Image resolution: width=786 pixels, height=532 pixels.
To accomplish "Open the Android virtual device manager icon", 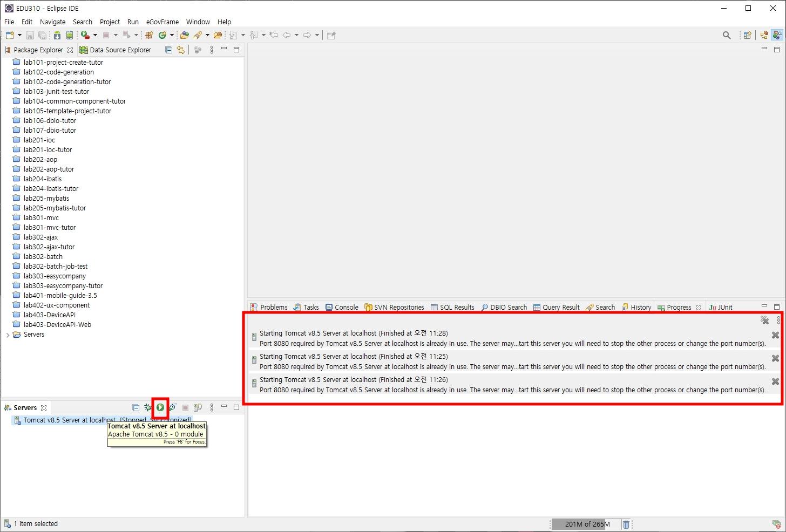I will (70, 35).
